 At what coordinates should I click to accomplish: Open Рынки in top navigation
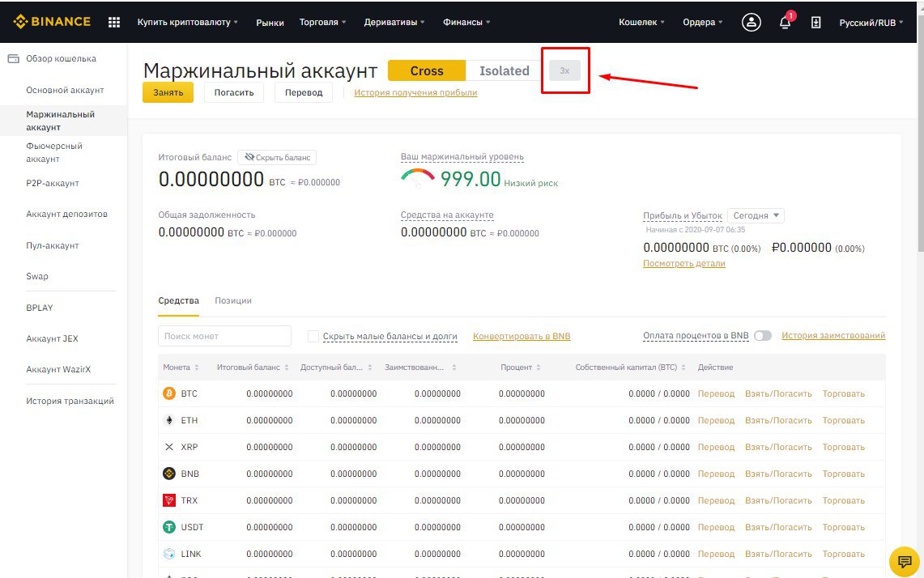[x=270, y=23]
